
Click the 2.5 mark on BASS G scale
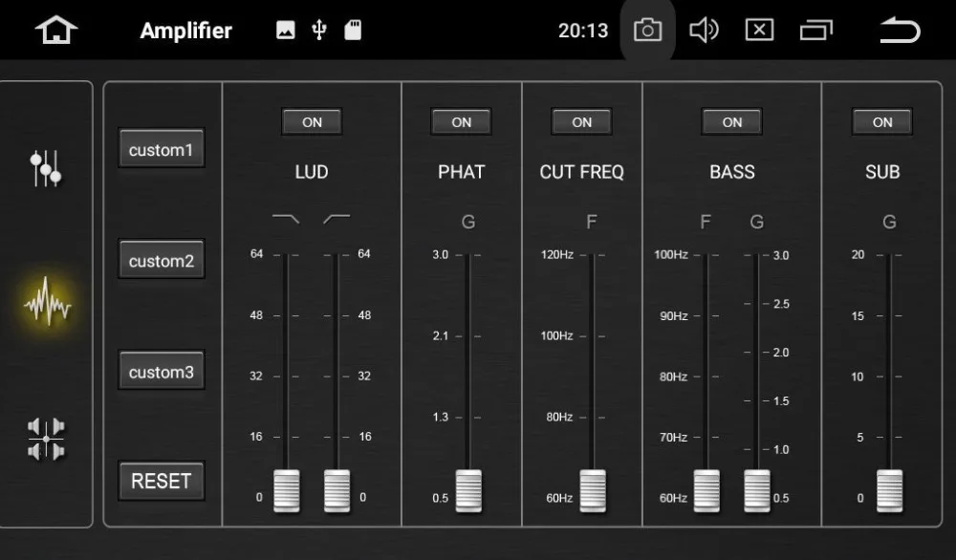click(x=782, y=304)
